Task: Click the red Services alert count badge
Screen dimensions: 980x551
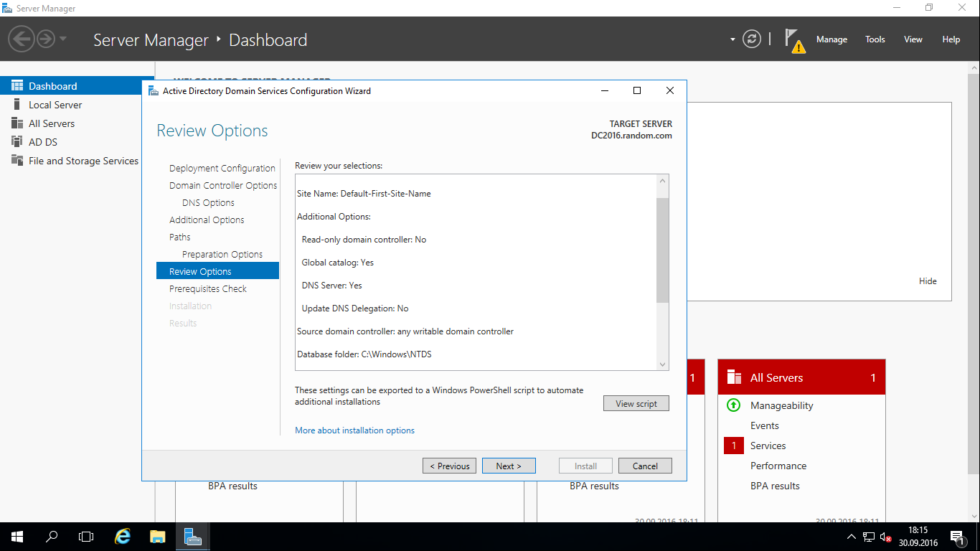Action: 734,446
